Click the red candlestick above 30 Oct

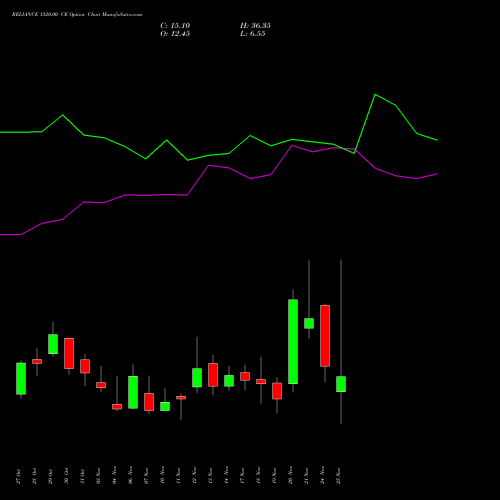(x=69, y=353)
